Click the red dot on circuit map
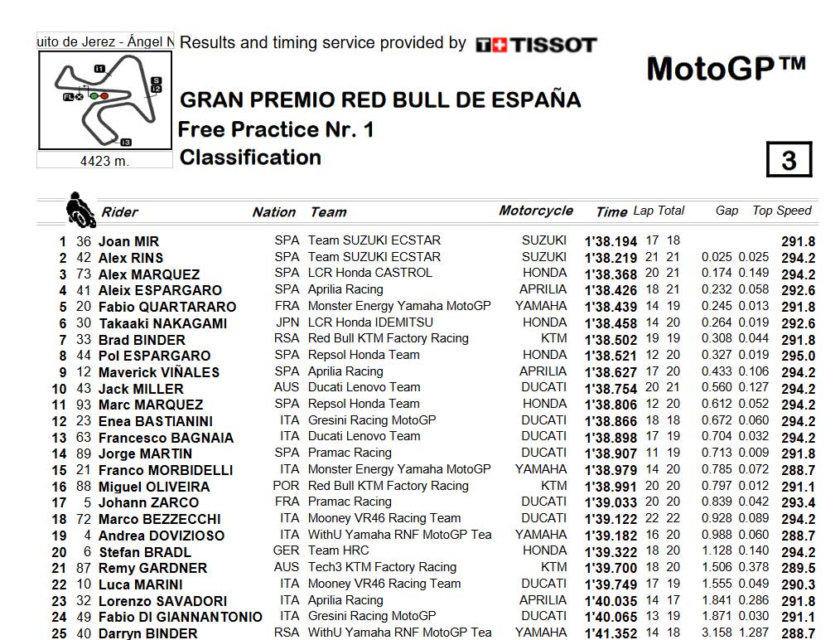 pyautogui.click(x=104, y=96)
